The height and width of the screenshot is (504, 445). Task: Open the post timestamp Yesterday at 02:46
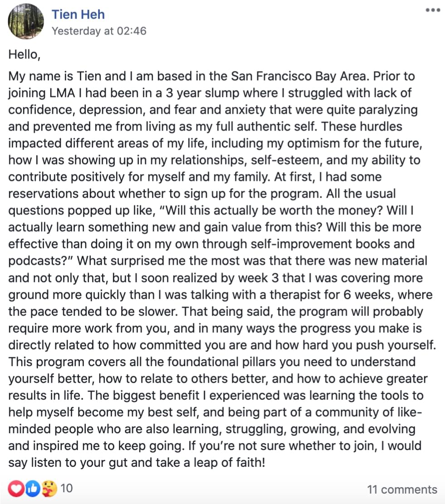coord(99,31)
